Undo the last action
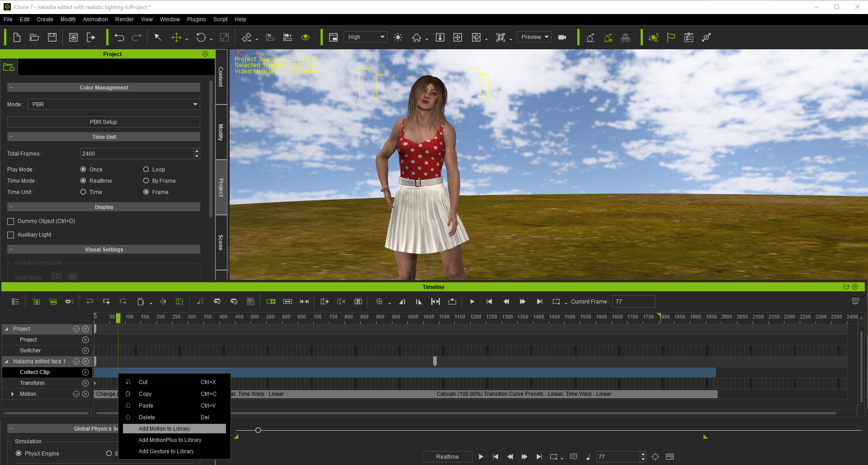Image resolution: width=868 pixels, height=465 pixels. [119, 38]
